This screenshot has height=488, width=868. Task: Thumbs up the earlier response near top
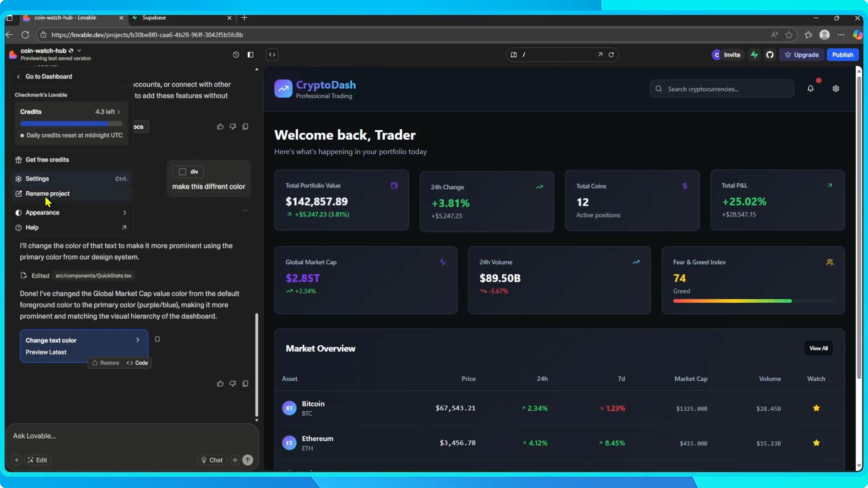click(x=220, y=127)
